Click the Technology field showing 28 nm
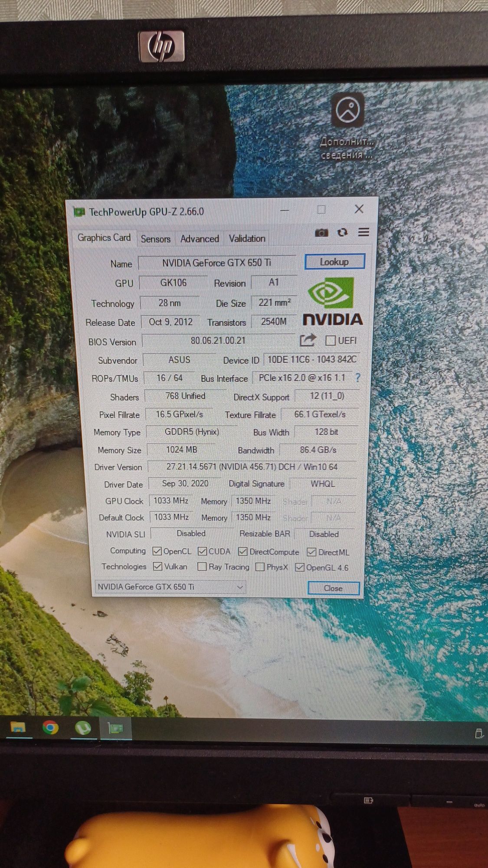Screen dimensions: 488x868 tap(170, 303)
